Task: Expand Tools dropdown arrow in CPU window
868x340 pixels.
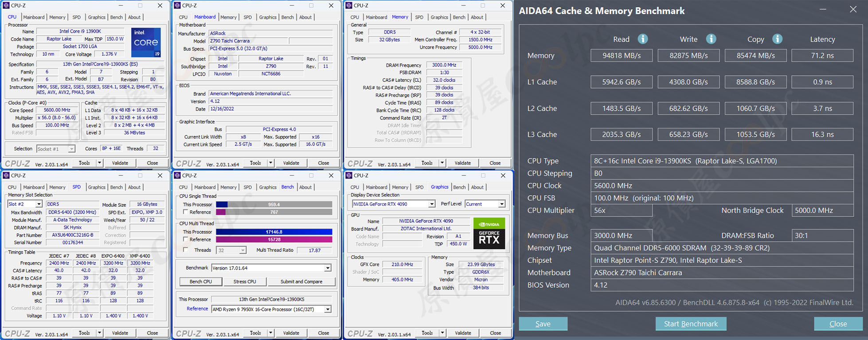Action: point(99,163)
